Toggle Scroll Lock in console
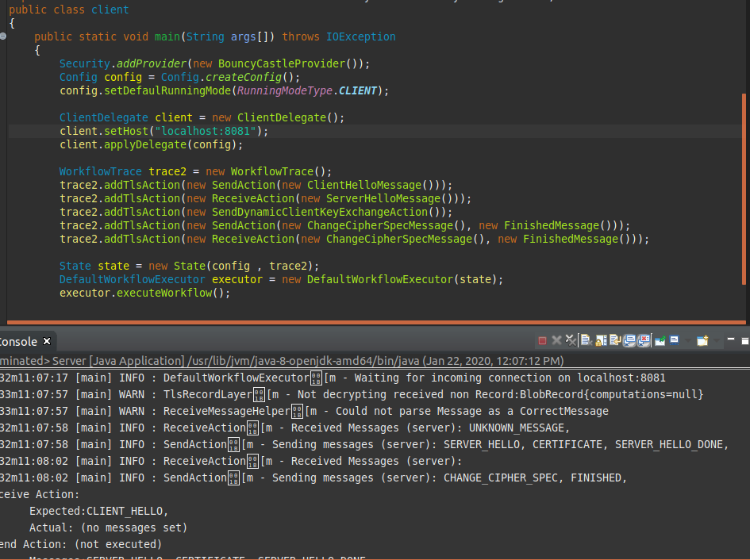 point(601,340)
